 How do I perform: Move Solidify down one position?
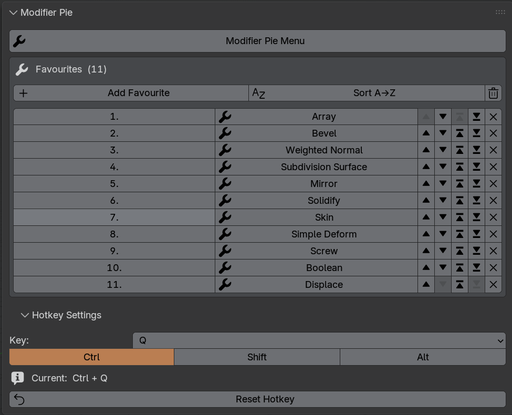tap(443, 200)
